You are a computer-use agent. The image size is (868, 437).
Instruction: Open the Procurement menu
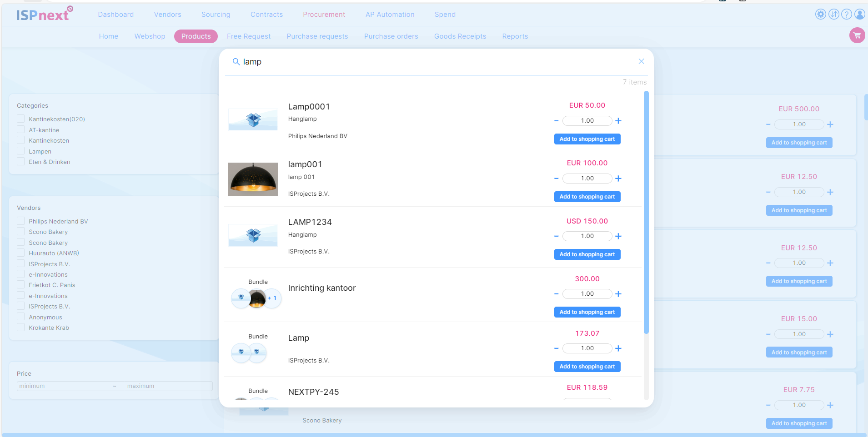coord(324,15)
